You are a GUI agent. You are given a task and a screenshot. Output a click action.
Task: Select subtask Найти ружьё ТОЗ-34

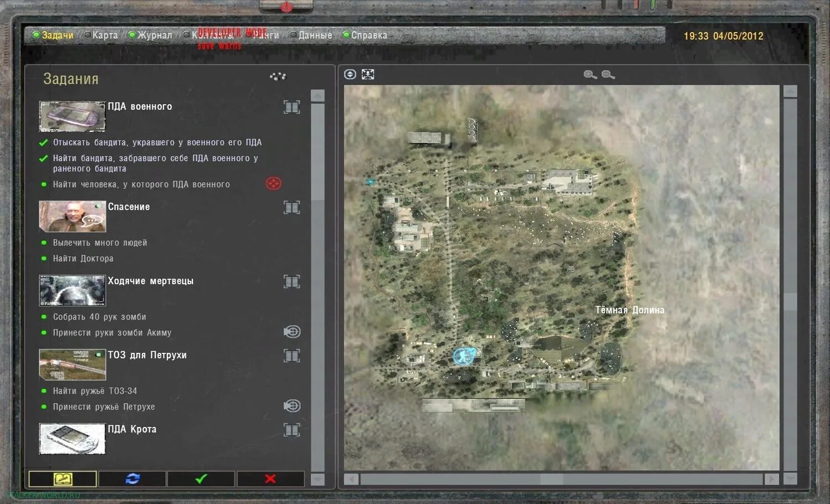point(95,391)
